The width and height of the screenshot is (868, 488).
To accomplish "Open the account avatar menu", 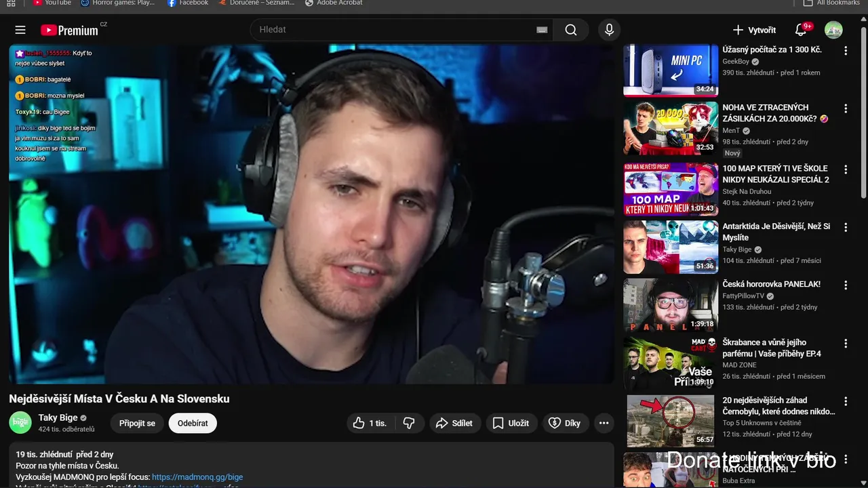I will 833,30.
